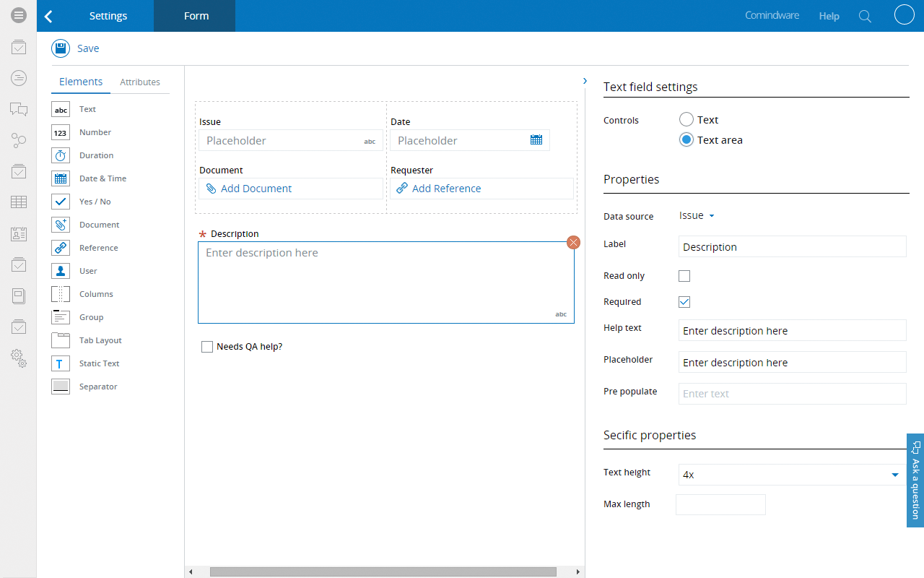Pick the Date & Time calendar element icon
This screenshot has height=578, width=924.
pyautogui.click(x=61, y=178)
